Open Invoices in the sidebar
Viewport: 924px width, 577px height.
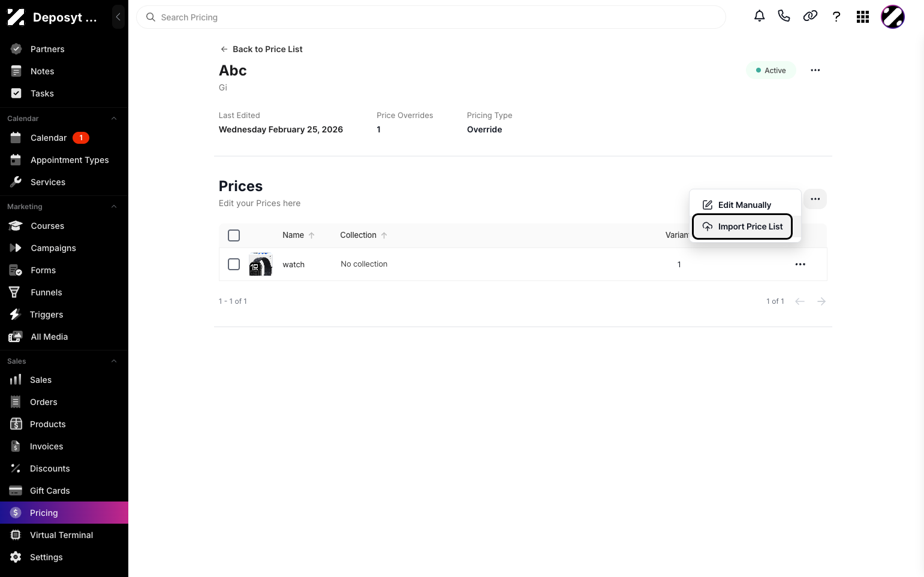[64, 446]
